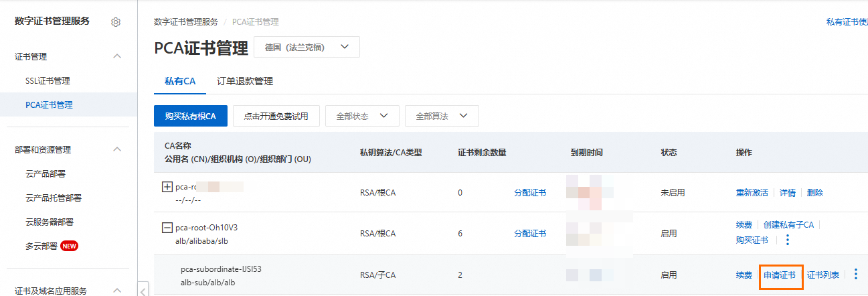
Task: Click 重新激活 link
Action: 752,192
